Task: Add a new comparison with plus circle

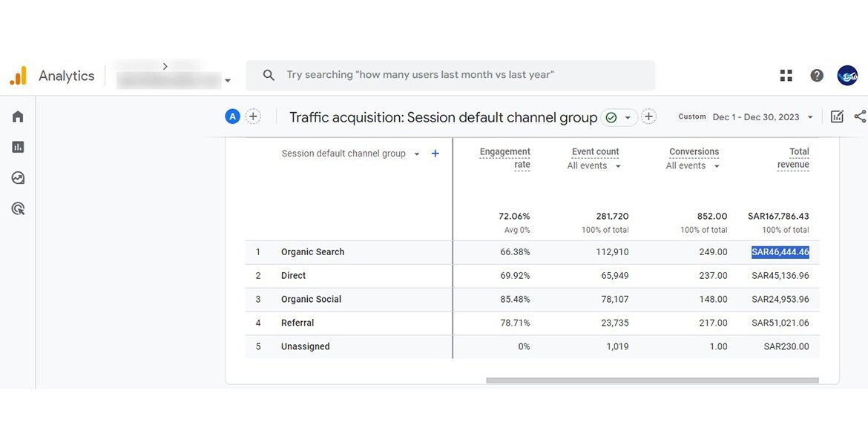Action: (x=253, y=116)
